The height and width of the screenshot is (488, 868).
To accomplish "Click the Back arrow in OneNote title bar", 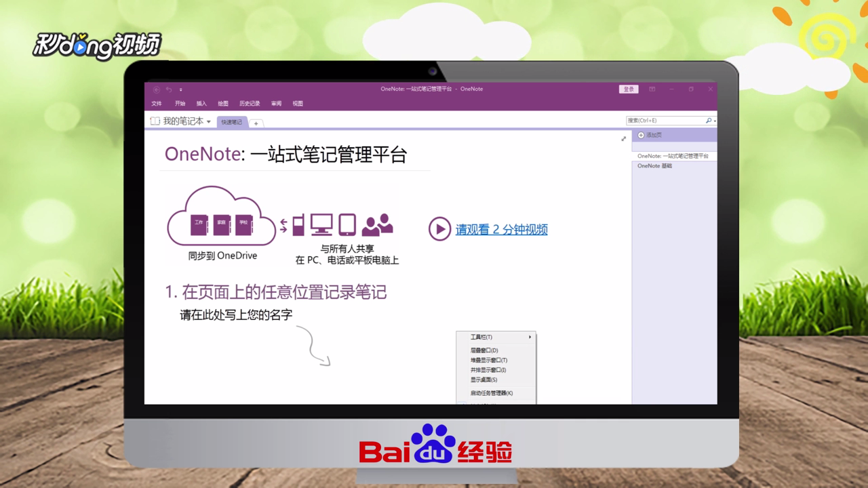I will [x=156, y=89].
